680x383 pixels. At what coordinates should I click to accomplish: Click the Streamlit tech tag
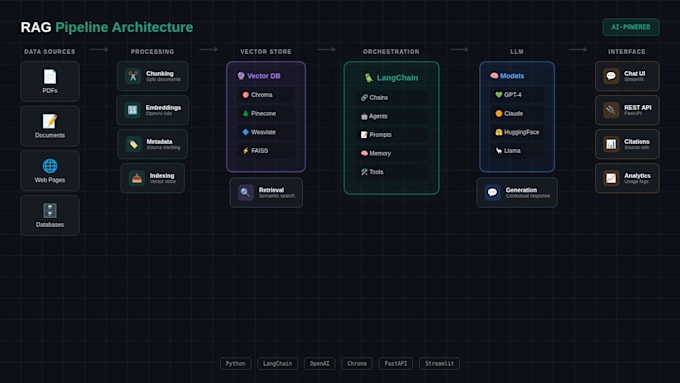(440, 363)
